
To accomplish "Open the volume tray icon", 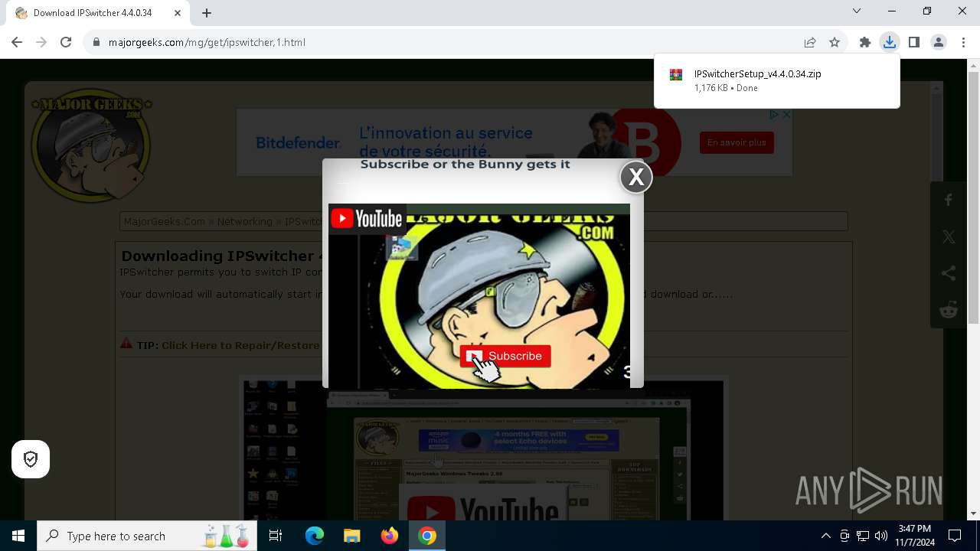I will 881,536.
